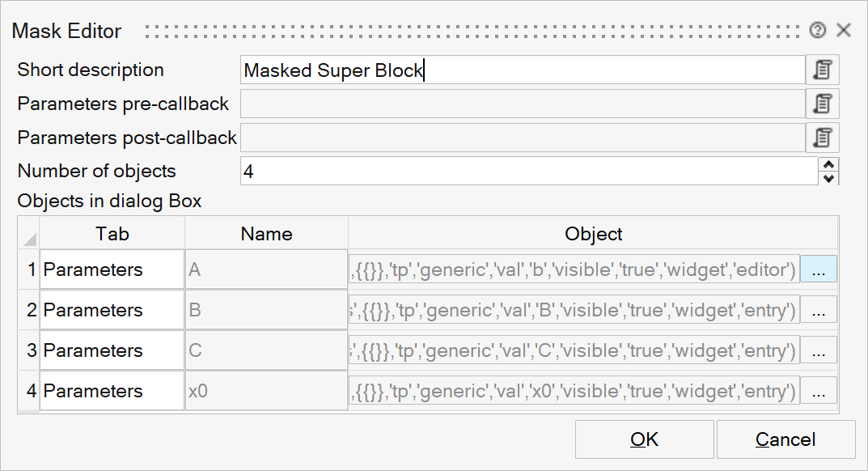This screenshot has height=471, width=868.
Task: Open ellipsis editor for object C
Action: click(819, 350)
